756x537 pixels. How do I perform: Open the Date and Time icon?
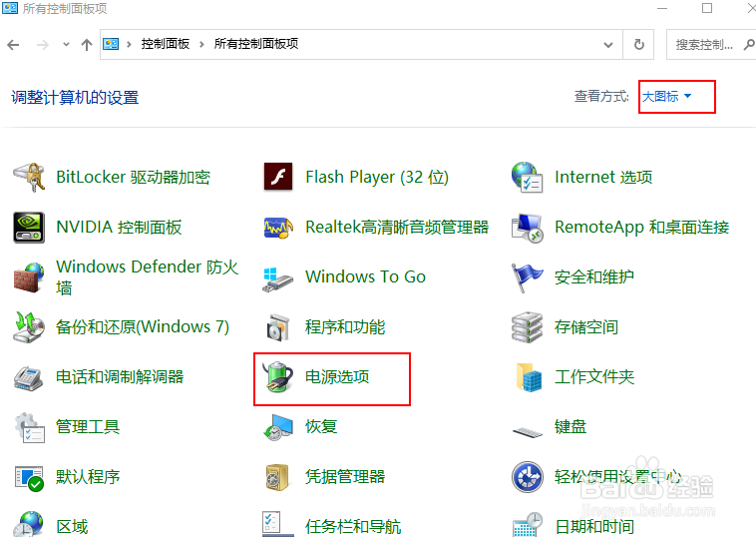click(528, 524)
